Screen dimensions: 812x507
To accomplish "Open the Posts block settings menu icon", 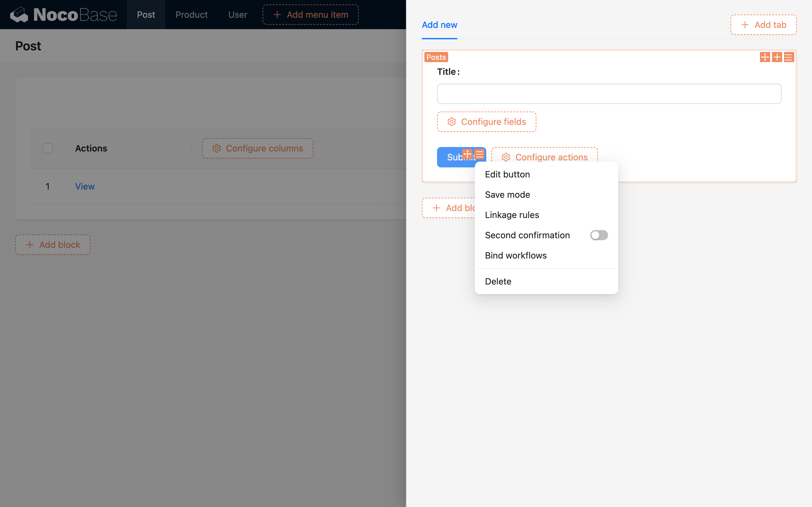I will pos(789,57).
